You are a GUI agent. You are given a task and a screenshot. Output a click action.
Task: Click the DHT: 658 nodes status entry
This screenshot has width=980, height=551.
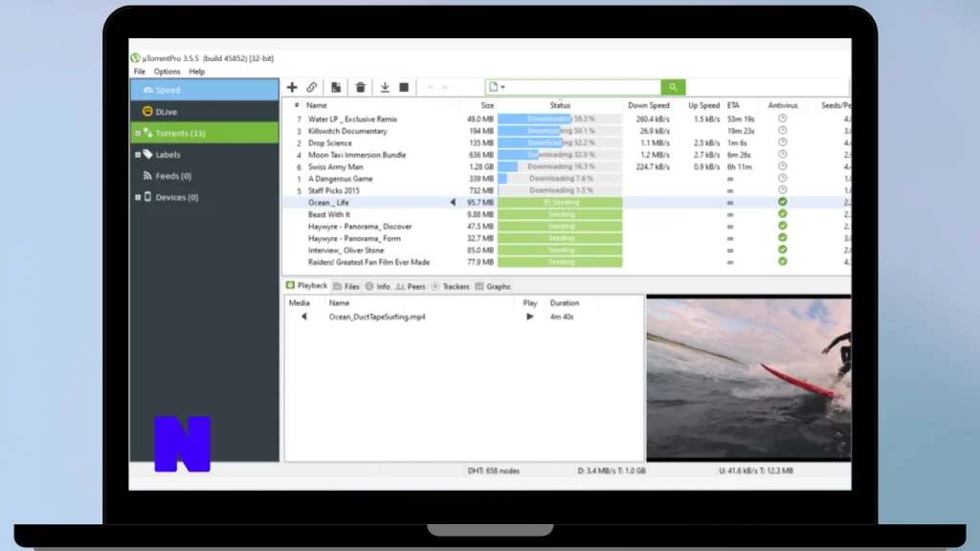[494, 471]
